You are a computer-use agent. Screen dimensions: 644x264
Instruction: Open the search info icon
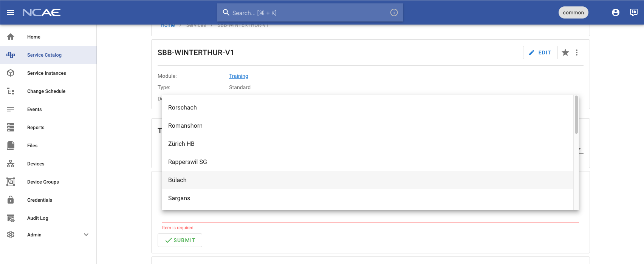coord(394,12)
